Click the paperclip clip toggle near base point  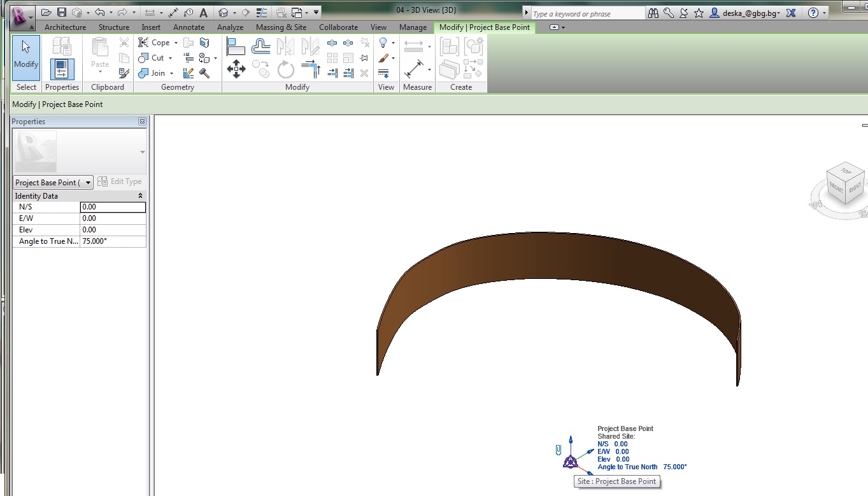click(559, 450)
